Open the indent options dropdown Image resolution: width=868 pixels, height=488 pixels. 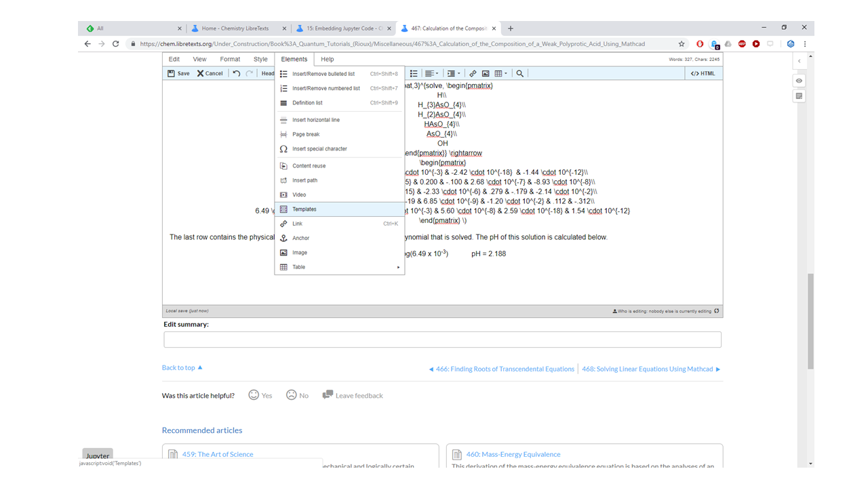coord(454,73)
